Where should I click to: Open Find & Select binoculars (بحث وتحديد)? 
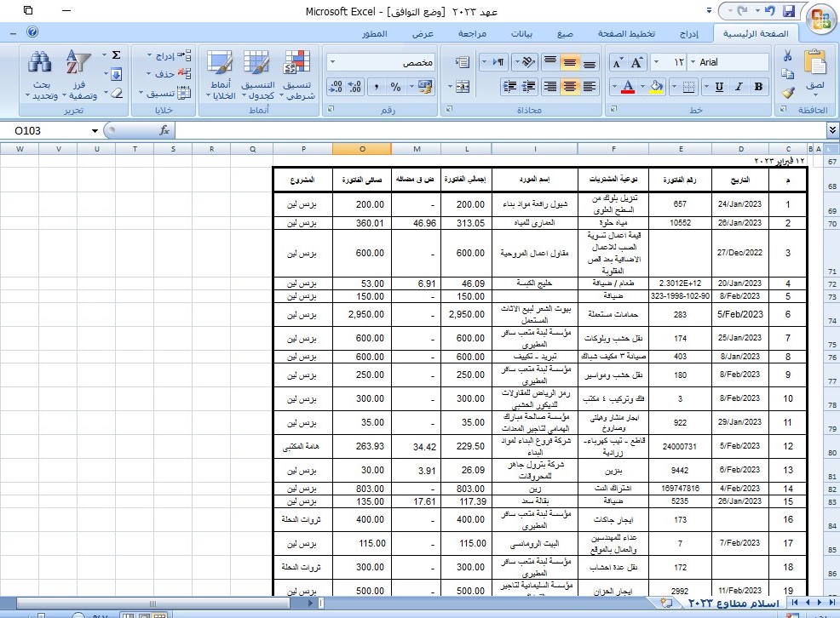tap(41, 76)
